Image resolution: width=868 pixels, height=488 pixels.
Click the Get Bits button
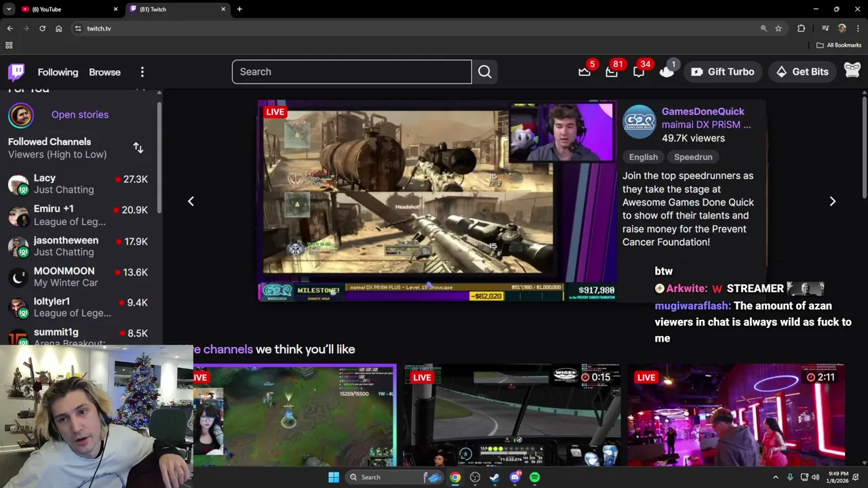[x=802, y=72]
